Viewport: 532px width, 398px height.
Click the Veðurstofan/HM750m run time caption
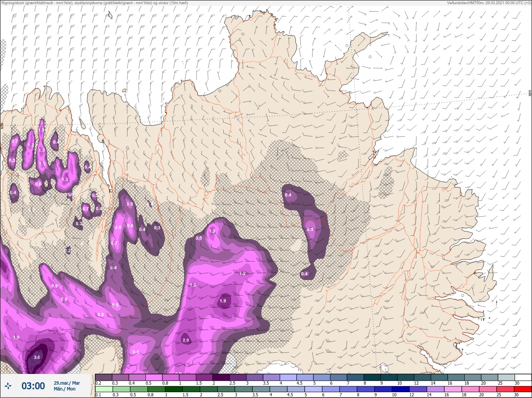pos(490,2)
